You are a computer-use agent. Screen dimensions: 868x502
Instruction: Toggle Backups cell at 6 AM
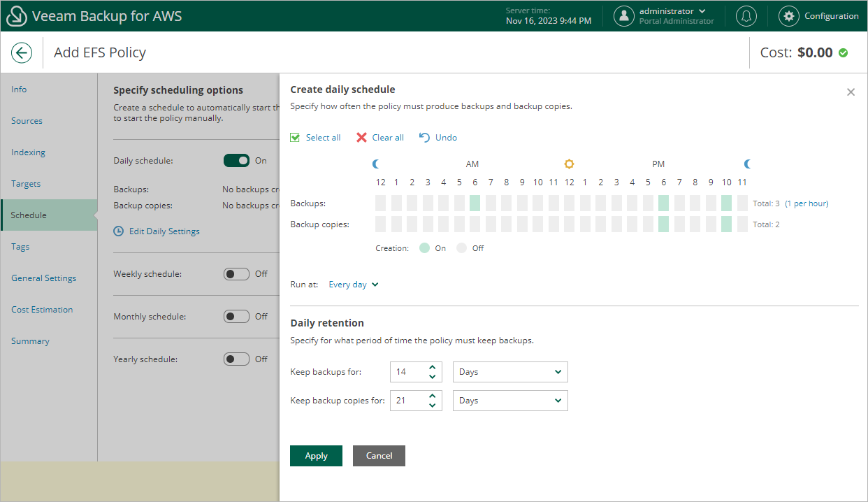[475, 203]
